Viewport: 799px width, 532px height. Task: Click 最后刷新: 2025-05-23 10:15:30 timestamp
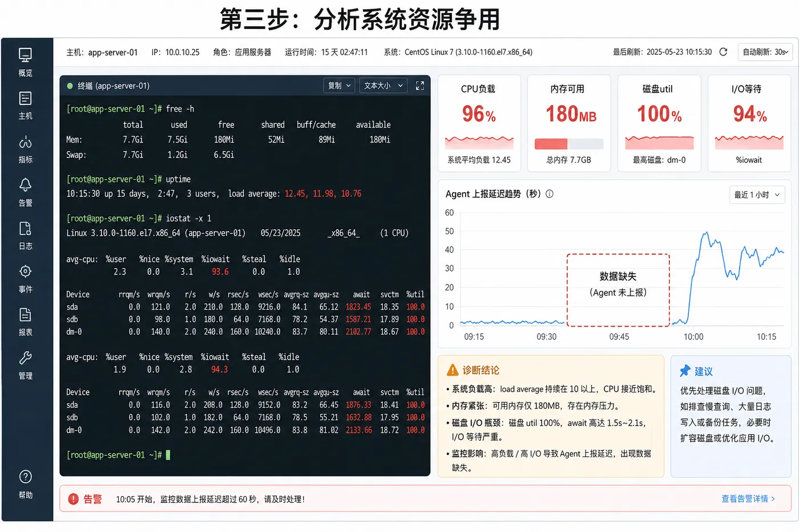pos(662,52)
